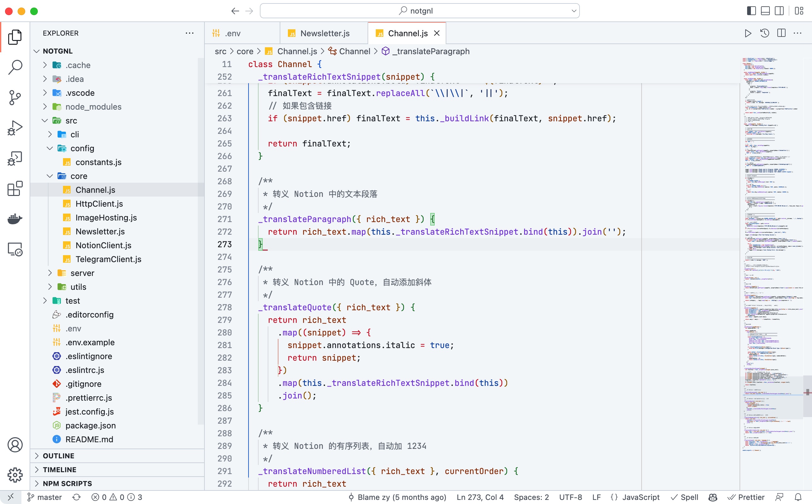This screenshot has height=504, width=812.
Task: Open the Source Control view
Action: tap(15, 98)
